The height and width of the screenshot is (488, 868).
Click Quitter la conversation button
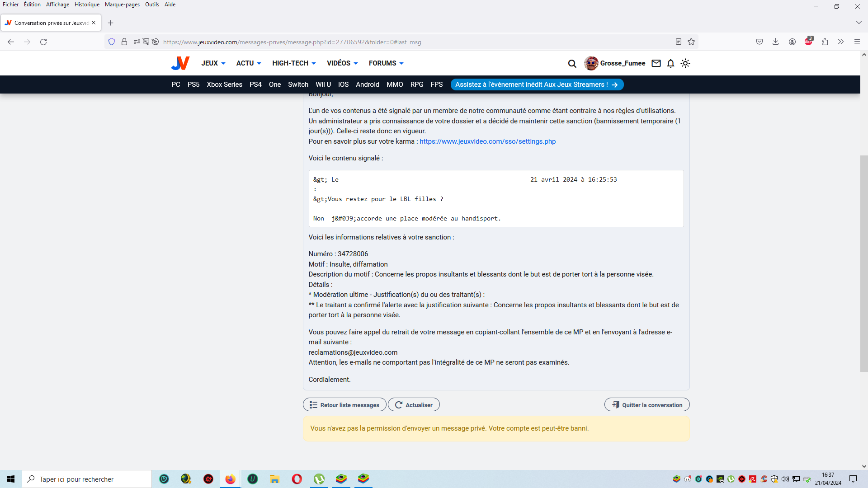[646, 405]
